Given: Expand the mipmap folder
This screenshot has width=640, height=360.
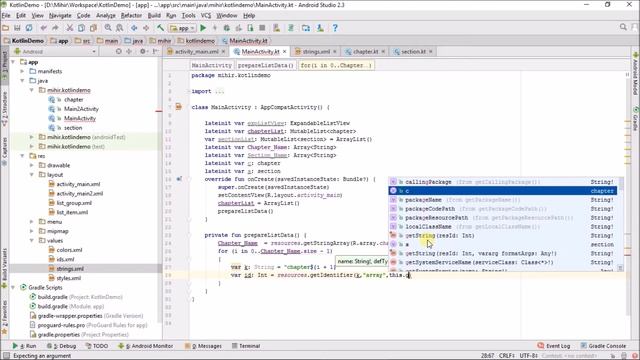Looking at the screenshot, I should click(x=32, y=231).
